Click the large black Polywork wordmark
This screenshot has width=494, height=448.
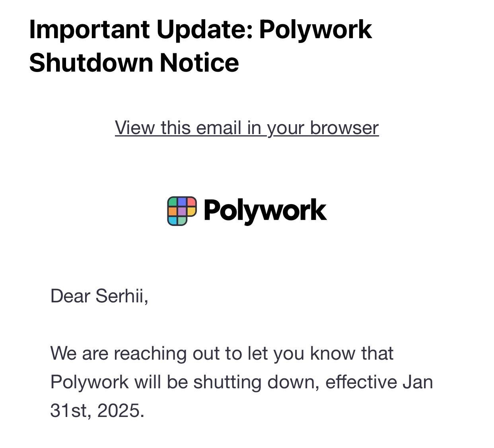click(265, 211)
